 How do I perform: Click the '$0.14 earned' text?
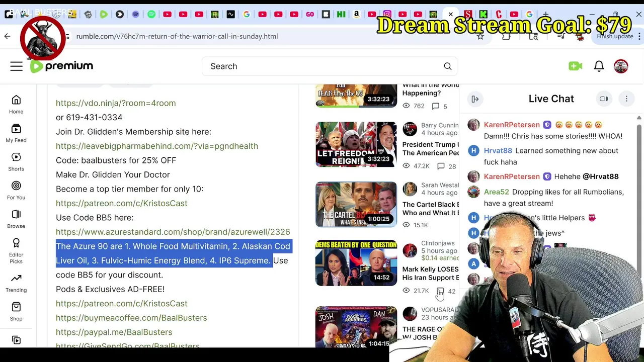439,258
